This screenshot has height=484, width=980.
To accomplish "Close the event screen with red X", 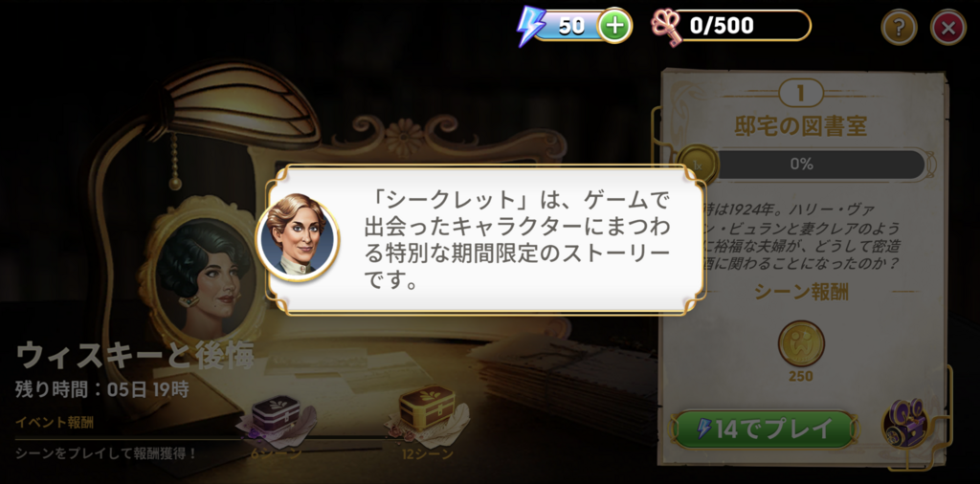I will tap(948, 27).
